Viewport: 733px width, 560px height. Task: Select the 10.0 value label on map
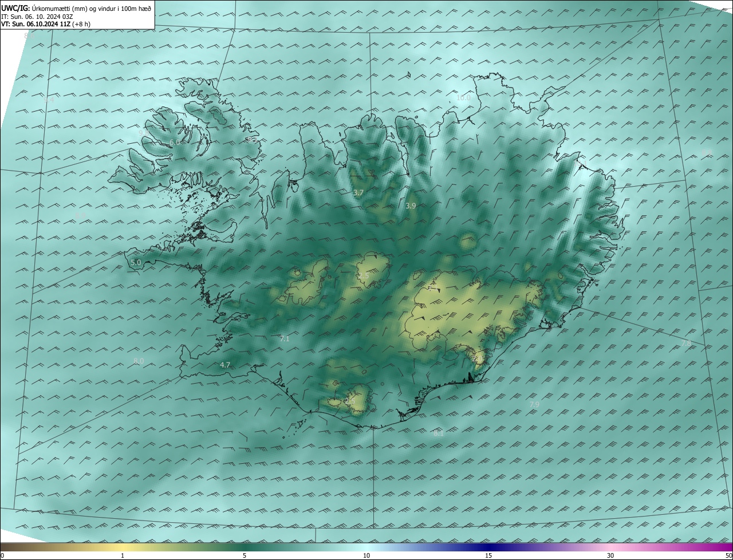[x=463, y=98]
